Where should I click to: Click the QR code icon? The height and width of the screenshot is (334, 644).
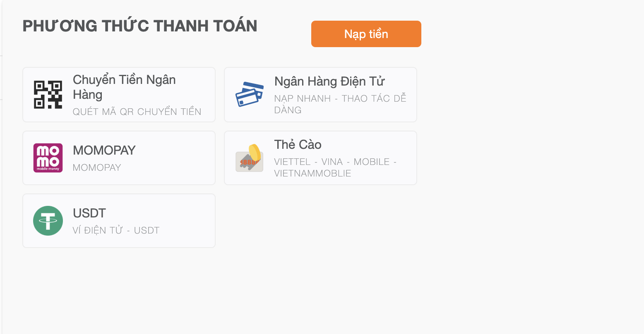click(48, 95)
